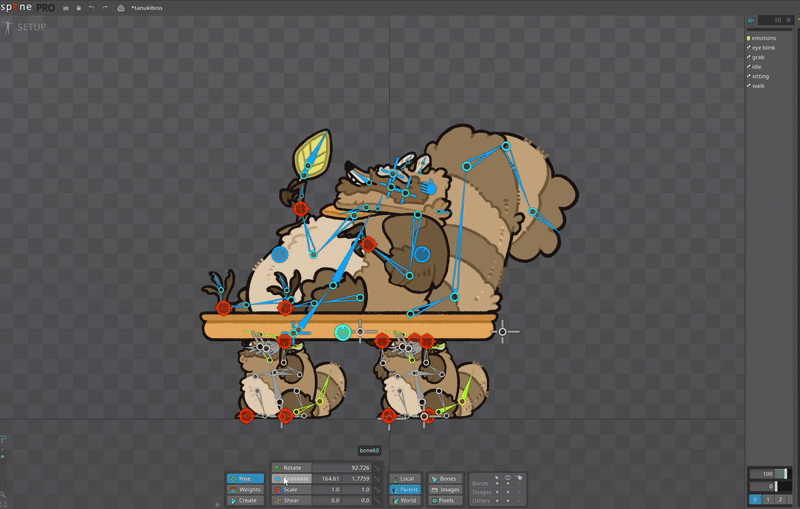The height and width of the screenshot is (509, 800).
Task: Edit the second Shear value field
Action: click(357, 500)
